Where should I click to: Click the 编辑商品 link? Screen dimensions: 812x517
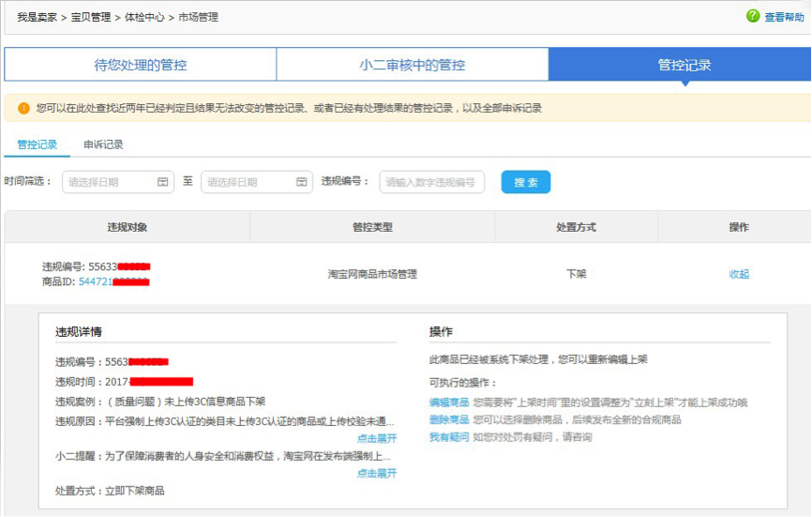click(448, 403)
